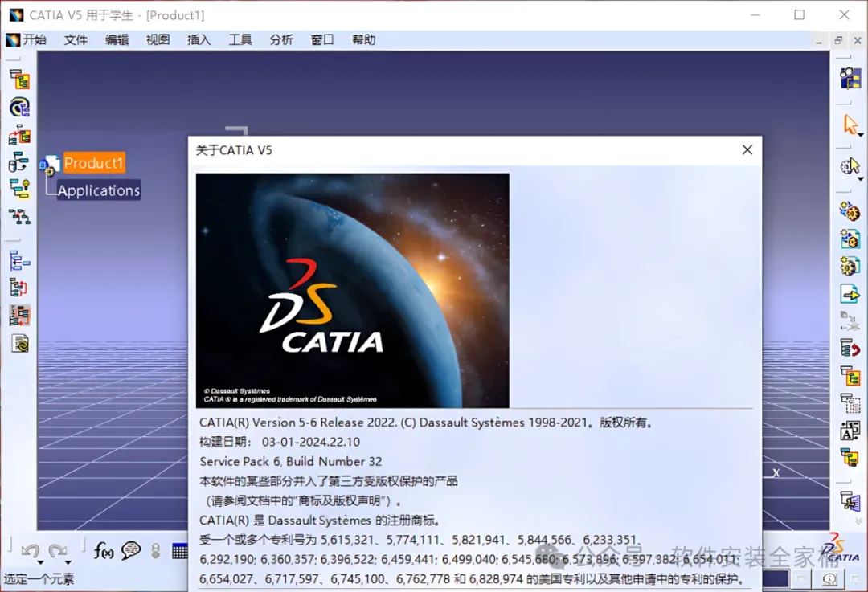This screenshot has width=868, height=592.
Task: Click the Service Pack 6, Build Number 32 line
Action: (x=291, y=461)
